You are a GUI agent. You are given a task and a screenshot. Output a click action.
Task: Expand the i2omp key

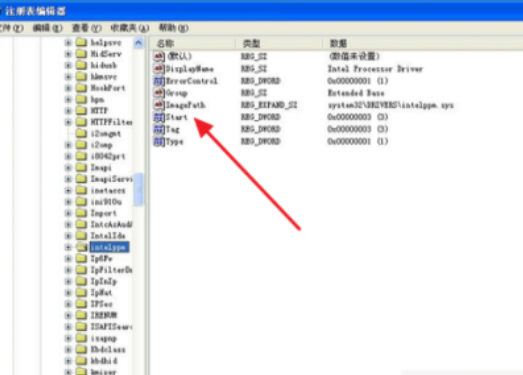click(68, 145)
